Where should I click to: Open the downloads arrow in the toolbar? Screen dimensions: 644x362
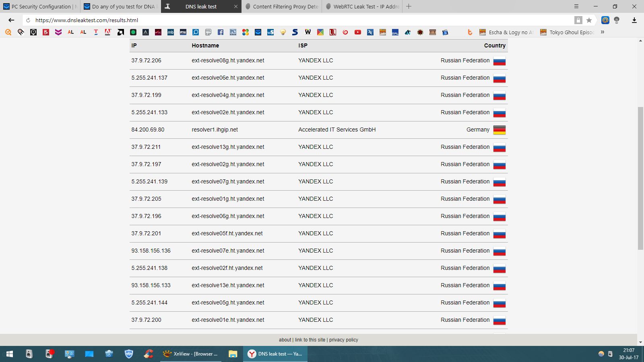tap(634, 20)
